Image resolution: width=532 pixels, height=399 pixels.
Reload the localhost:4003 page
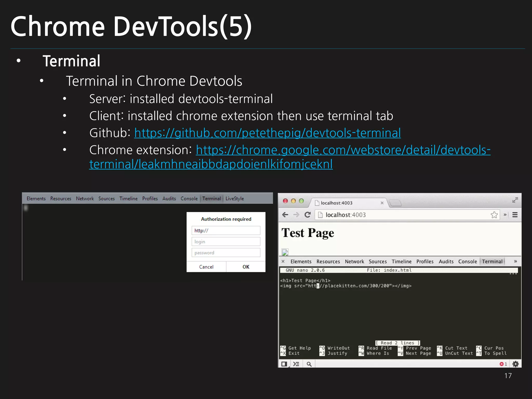click(308, 215)
